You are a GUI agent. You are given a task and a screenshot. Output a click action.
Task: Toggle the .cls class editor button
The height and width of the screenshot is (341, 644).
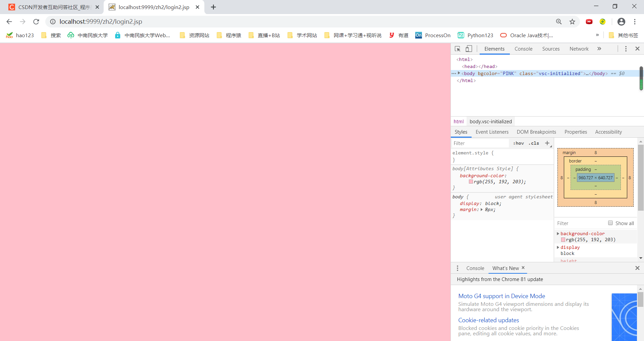pos(534,143)
